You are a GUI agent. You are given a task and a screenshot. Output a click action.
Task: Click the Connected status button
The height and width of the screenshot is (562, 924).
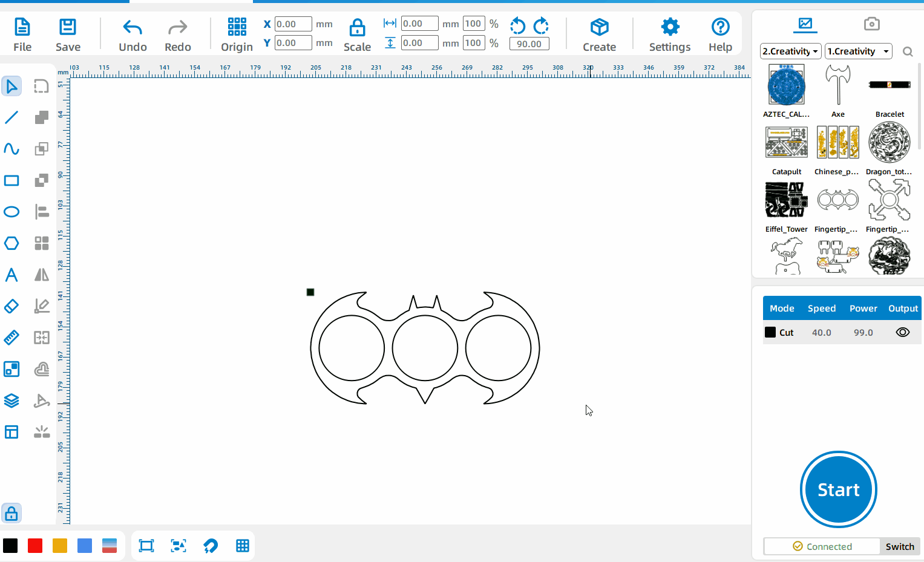coord(822,546)
